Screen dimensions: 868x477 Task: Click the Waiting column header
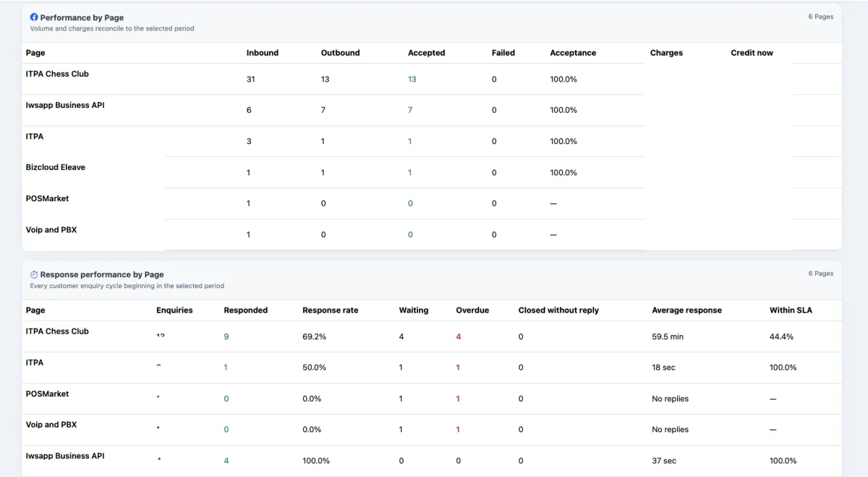pyautogui.click(x=413, y=311)
